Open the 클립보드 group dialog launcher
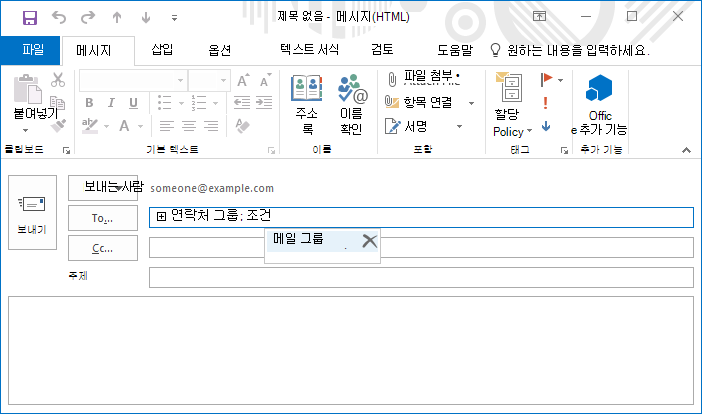Screen dimensions: 702x414 [67, 151]
